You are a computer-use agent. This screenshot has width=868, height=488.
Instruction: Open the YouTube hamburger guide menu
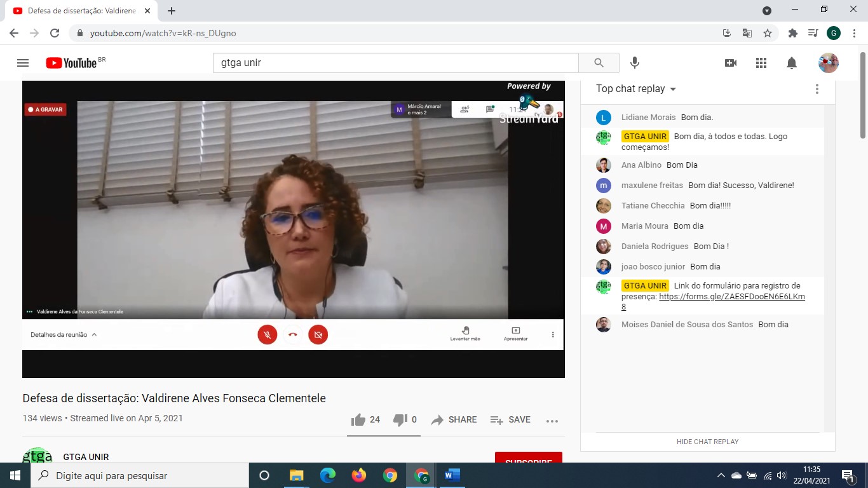[x=23, y=63]
